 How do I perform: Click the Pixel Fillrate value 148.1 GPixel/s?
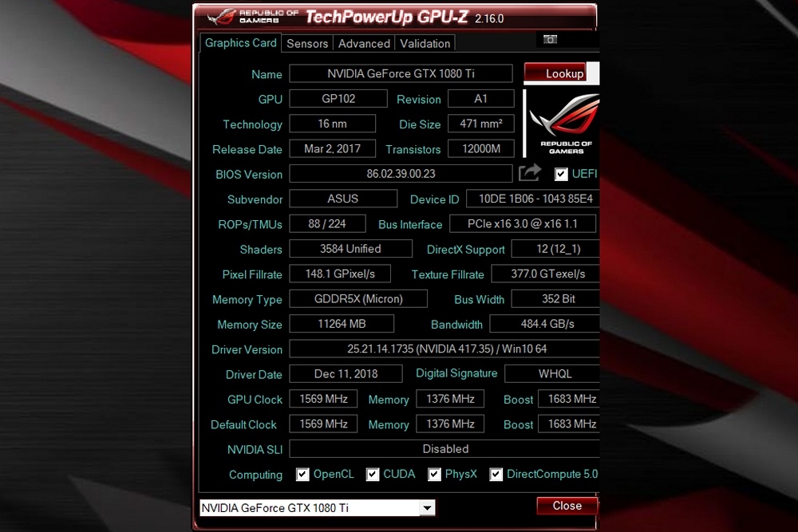tap(340, 274)
